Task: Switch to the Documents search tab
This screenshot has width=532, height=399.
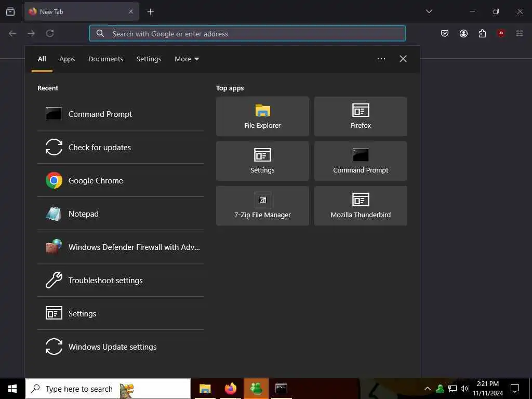Action: [106, 59]
